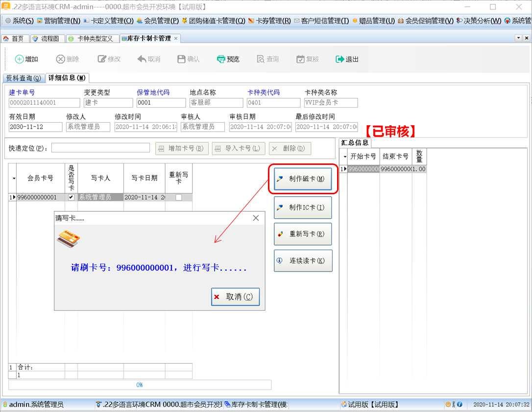Viewport: 532px width, 412px height.
Task: Switch to 卡种类型定义 tab
Action: (92, 39)
